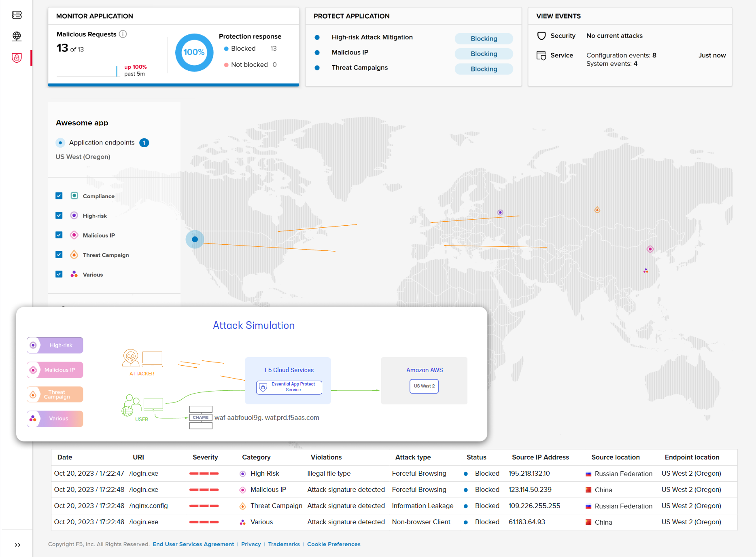Select the High-risk badge in Attack Simulation
This screenshot has width=756, height=557.
click(x=55, y=345)
